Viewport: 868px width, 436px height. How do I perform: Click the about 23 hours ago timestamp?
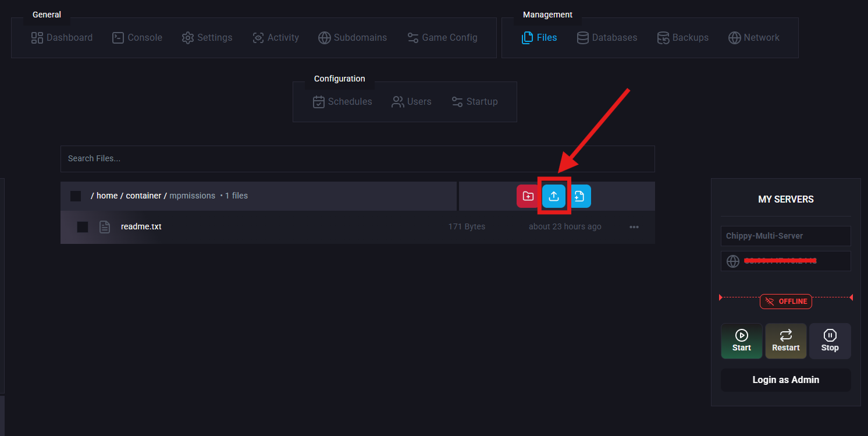[x=565, y=227]
